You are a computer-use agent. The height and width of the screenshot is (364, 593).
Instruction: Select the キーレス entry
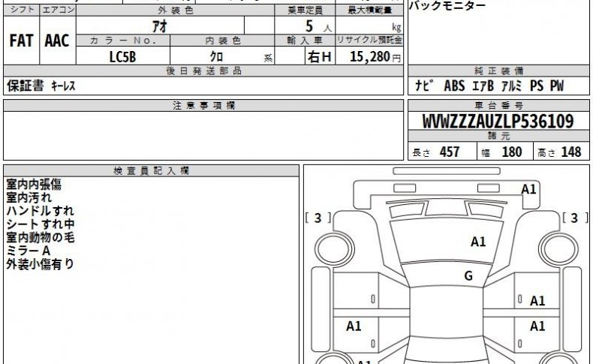coord(63,86)
